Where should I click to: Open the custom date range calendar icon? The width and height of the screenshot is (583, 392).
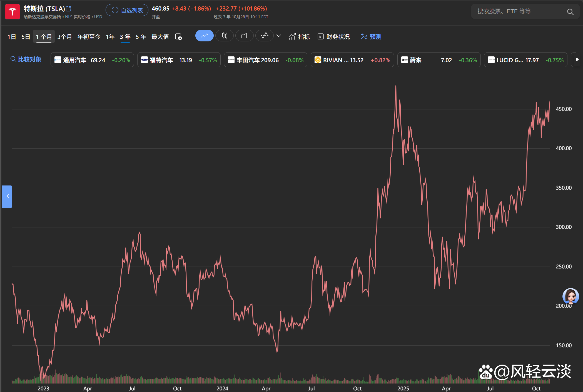click(178, 37)
